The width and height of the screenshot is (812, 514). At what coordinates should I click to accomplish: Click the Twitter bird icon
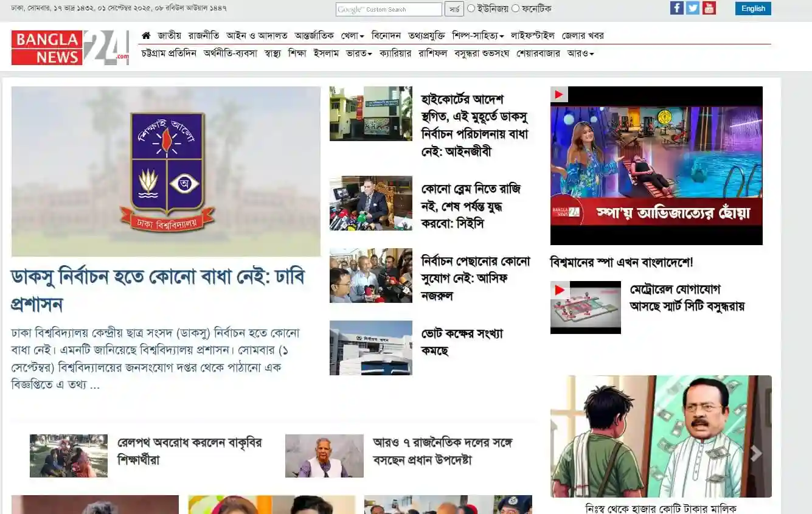693,8
